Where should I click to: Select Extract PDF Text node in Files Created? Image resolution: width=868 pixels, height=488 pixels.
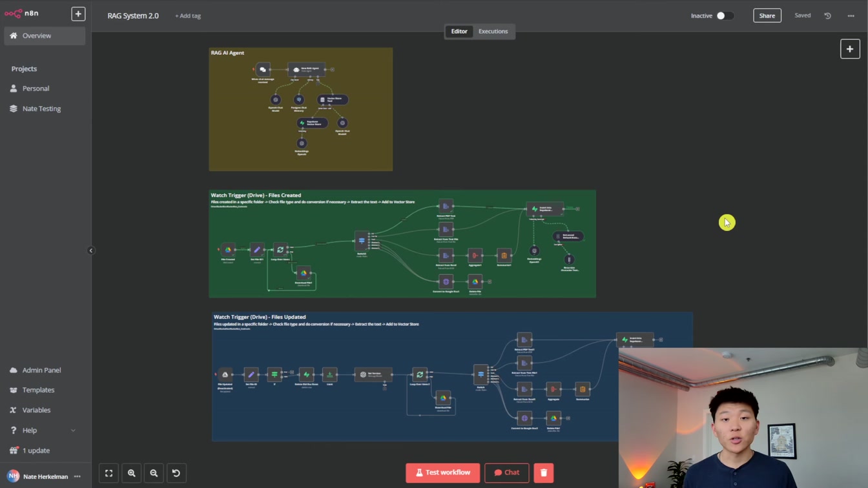coord(446,207)
